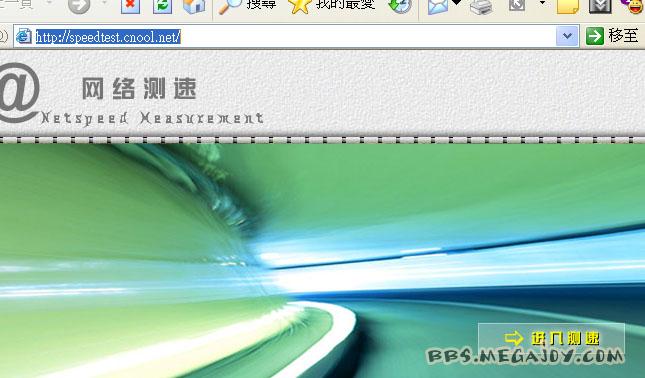Open Search with magnifier icon
This screenshot has height=378, width=645.
(247, 6)
